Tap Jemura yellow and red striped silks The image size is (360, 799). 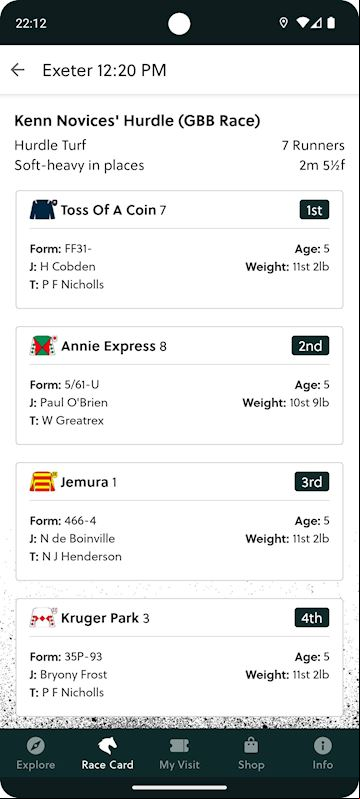[x=43, y=482]
